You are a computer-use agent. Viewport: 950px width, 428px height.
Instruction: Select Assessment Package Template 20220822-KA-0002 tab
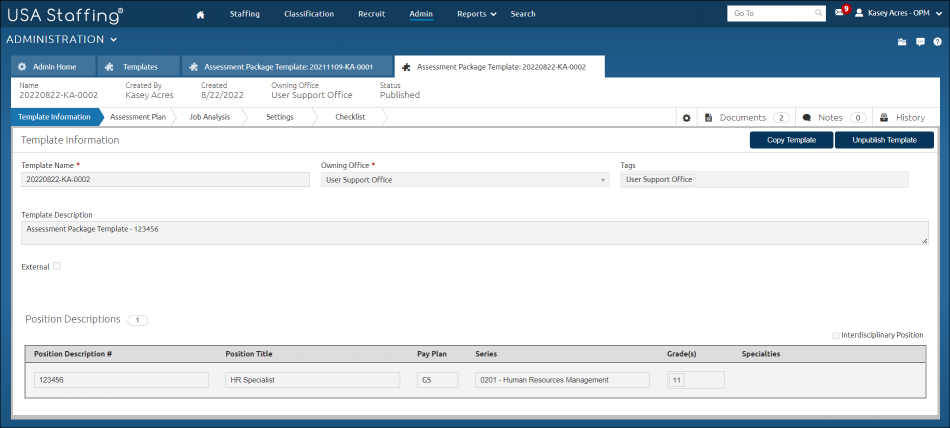499,67
